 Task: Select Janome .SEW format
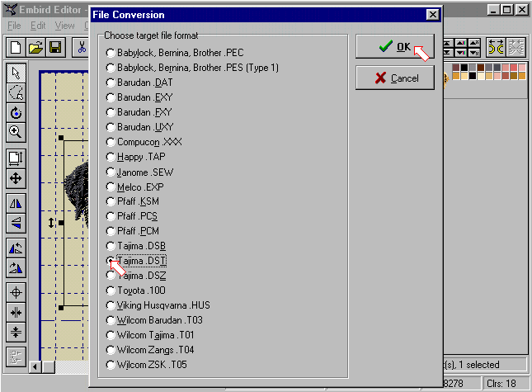point(139,172)
